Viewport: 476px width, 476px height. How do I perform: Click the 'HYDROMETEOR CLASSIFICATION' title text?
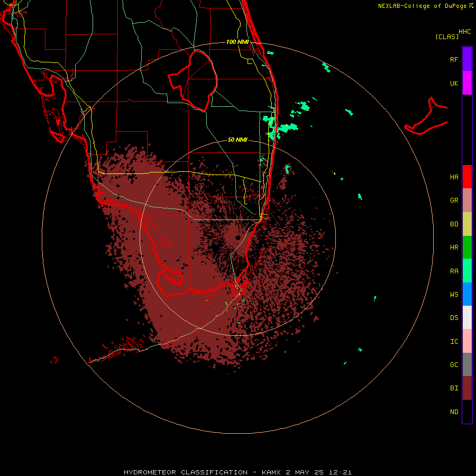[x=186, y=472]
